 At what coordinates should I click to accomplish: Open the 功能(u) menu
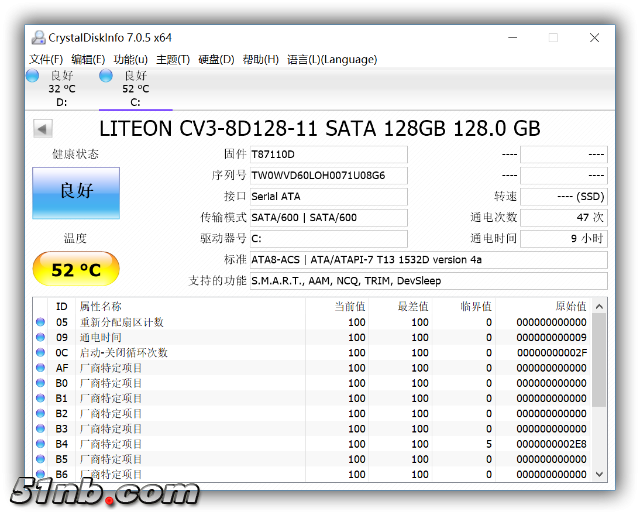pyautogui.click(x=130, y=59)
